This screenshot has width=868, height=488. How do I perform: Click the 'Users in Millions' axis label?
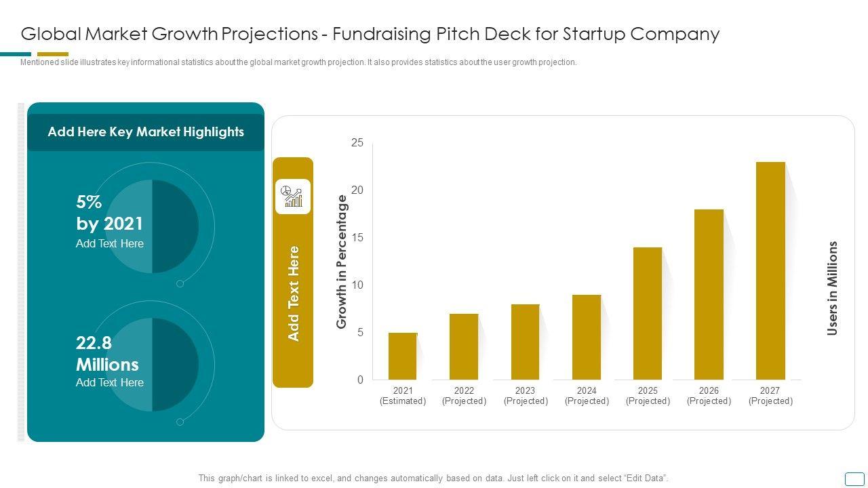point(833,288)
